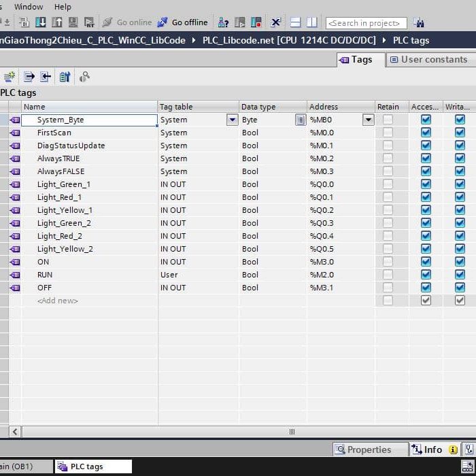Select the System_Byte name cell

click(x=89, y=120)
